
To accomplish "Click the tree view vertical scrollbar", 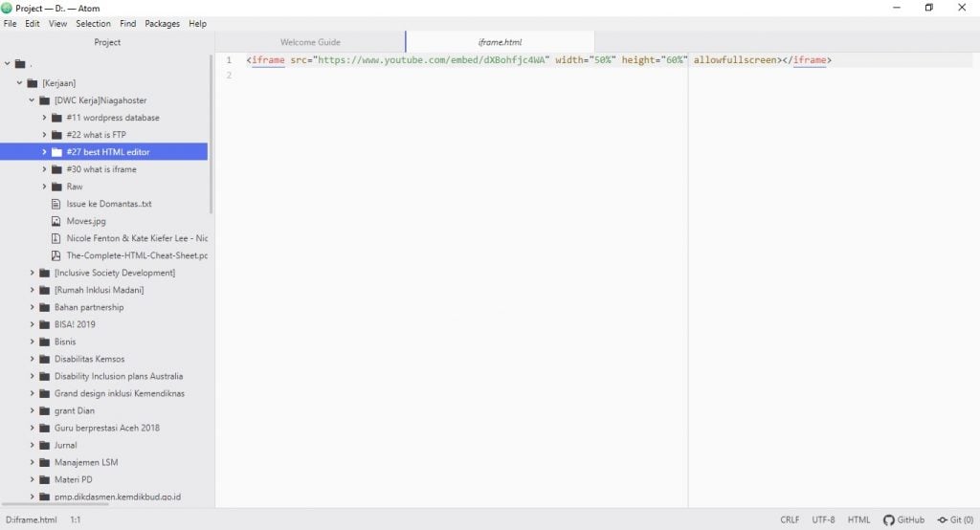I will point(212,134).
